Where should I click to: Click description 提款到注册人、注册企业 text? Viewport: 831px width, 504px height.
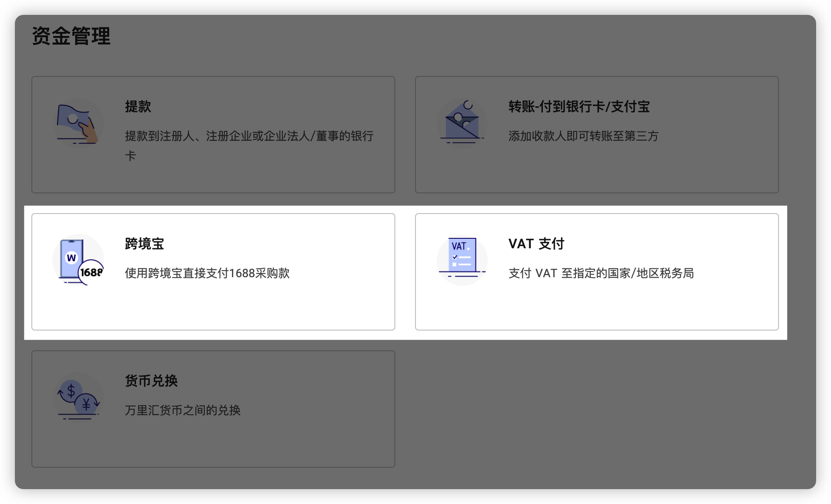pyautogui.click(x=249, y=136)
